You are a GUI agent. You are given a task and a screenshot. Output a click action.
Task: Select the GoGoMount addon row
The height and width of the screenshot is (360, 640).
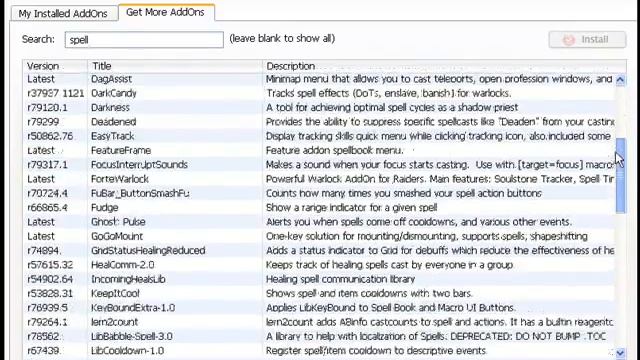point(319,236)
